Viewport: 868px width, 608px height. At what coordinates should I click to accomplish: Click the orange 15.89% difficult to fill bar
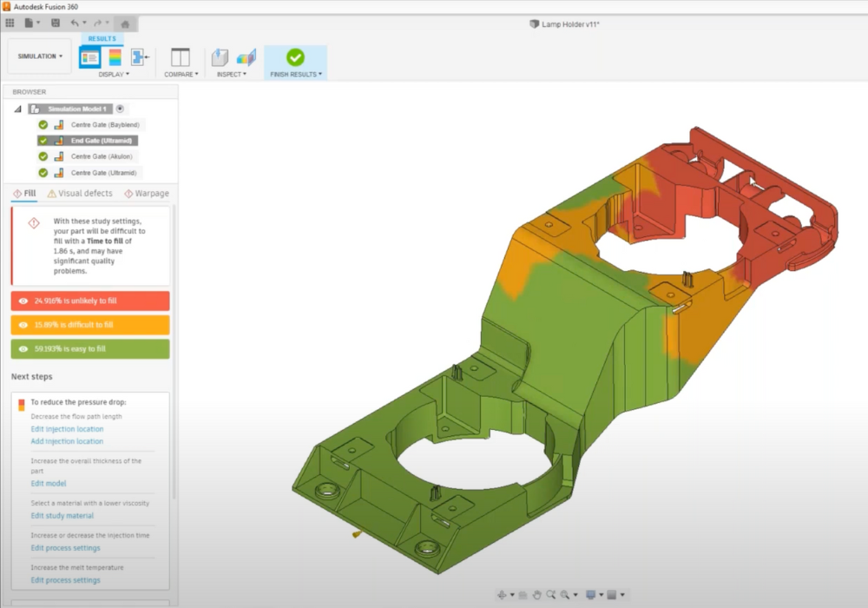(90, 325)
